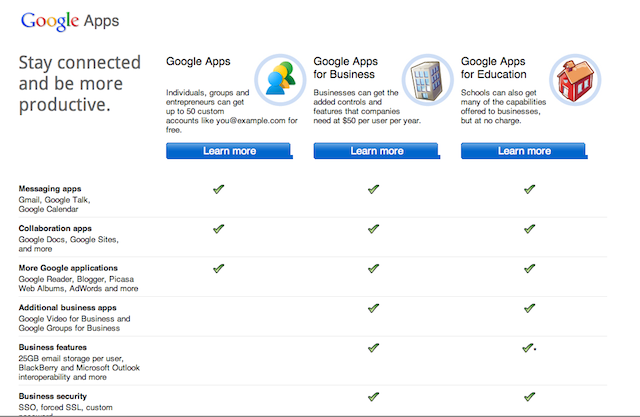The height and width of the screenshot is (417, 640).
Task: Click the office building icon for Business
Action: click(427, 80)
